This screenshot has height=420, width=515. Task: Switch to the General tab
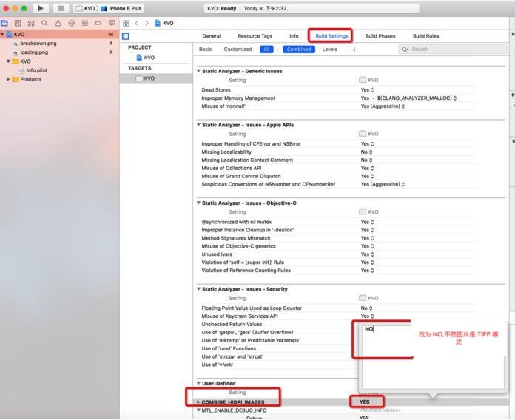point(212,36)
